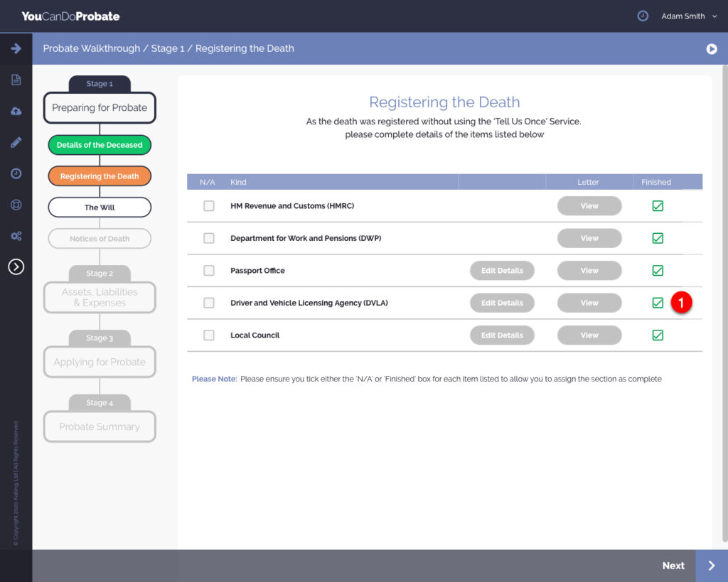Click the vertical scrollbar on the right edge
The width and height of the screenshot is (728, 582).
pyautogui.click(x=723, y=298)
